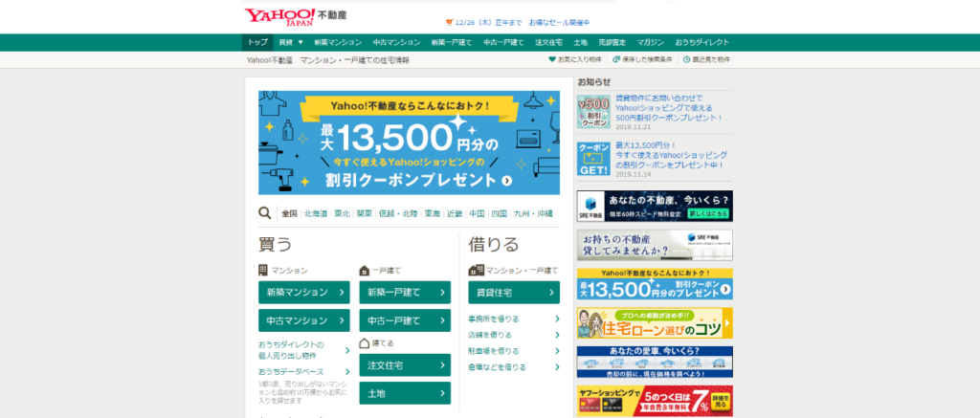Click the あなたの不動産、今いくら? banner
This screenshot has width=980, height=418.
pyautogui.click(x=655, y=207)
